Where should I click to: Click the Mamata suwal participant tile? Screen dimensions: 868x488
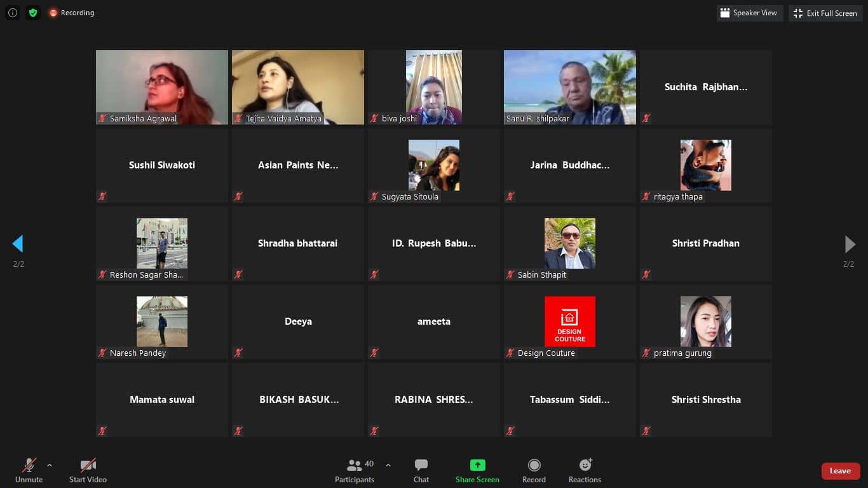coord(162,400)
